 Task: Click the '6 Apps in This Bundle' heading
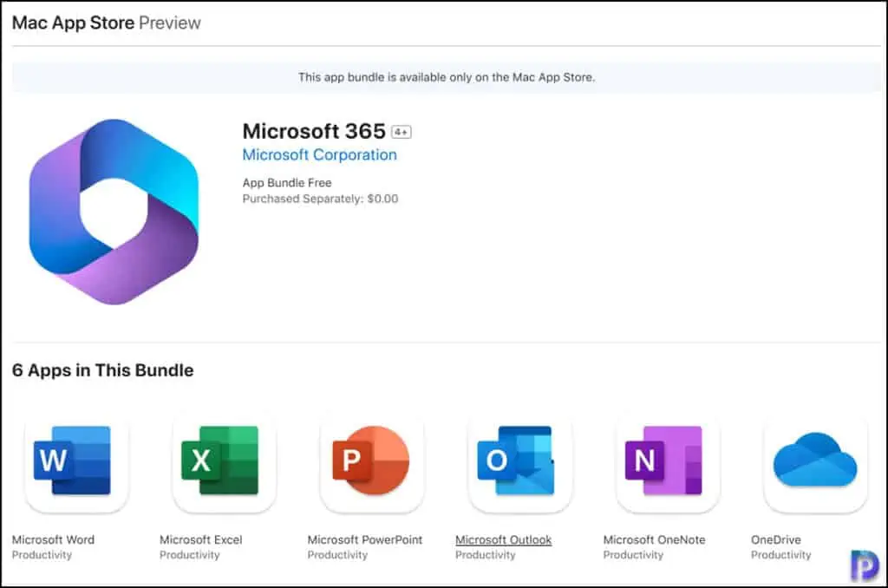[103, 370]
